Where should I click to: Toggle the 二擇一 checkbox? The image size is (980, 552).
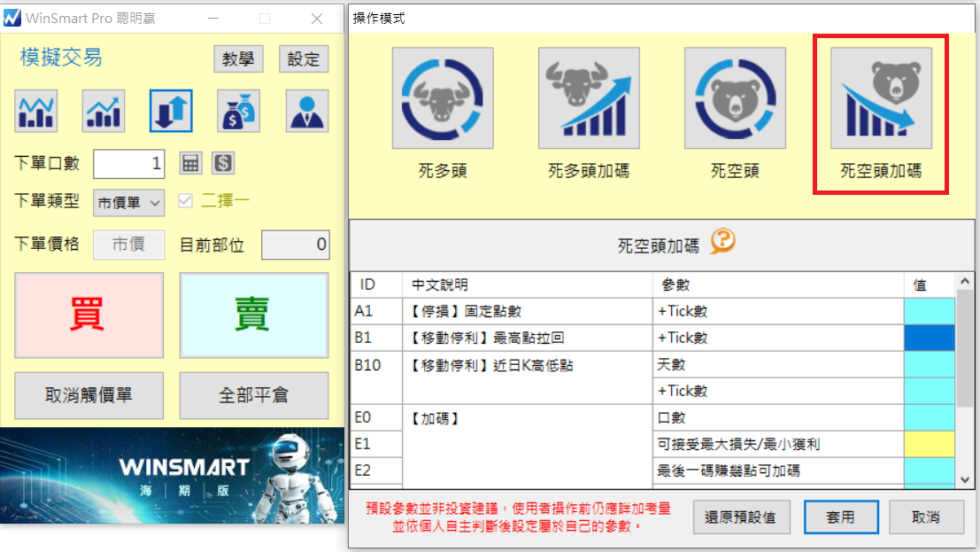[x=185, y=200]
